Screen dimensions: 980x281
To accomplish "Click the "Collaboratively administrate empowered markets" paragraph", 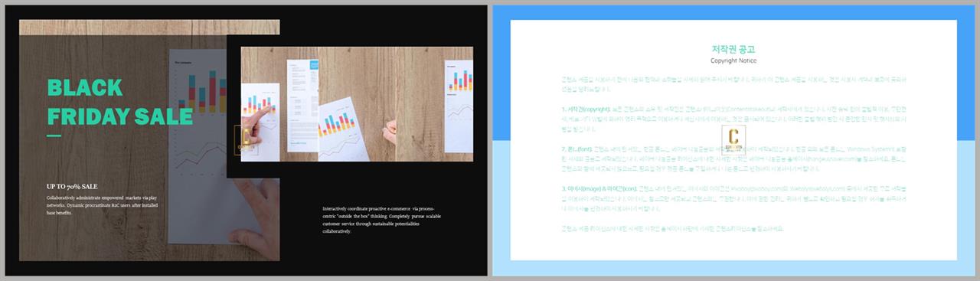I will (102, 205).
